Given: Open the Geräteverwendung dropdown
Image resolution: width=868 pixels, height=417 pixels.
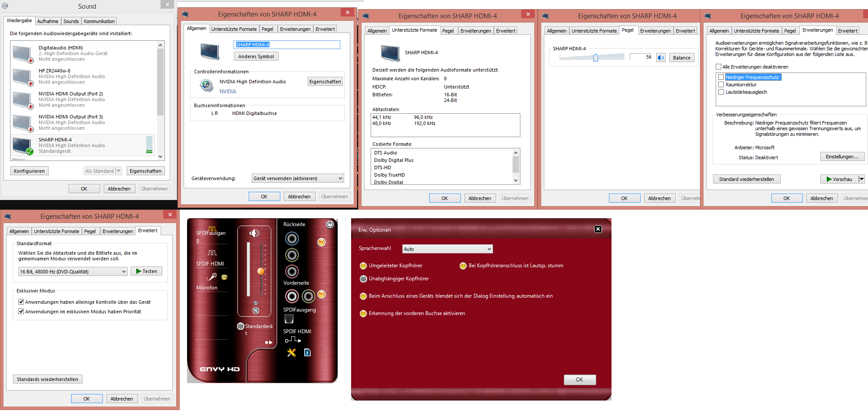Looking at the screenshot, I should pos(298,178).
